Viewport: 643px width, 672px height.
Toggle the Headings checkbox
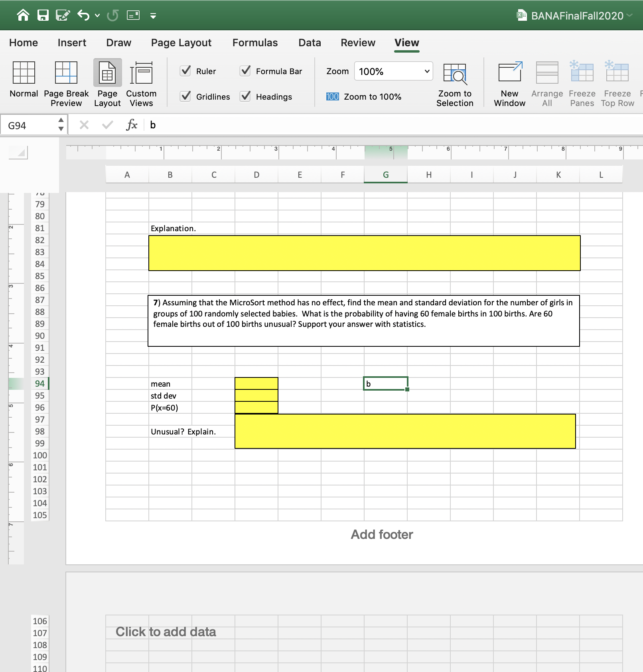(245, 96)
